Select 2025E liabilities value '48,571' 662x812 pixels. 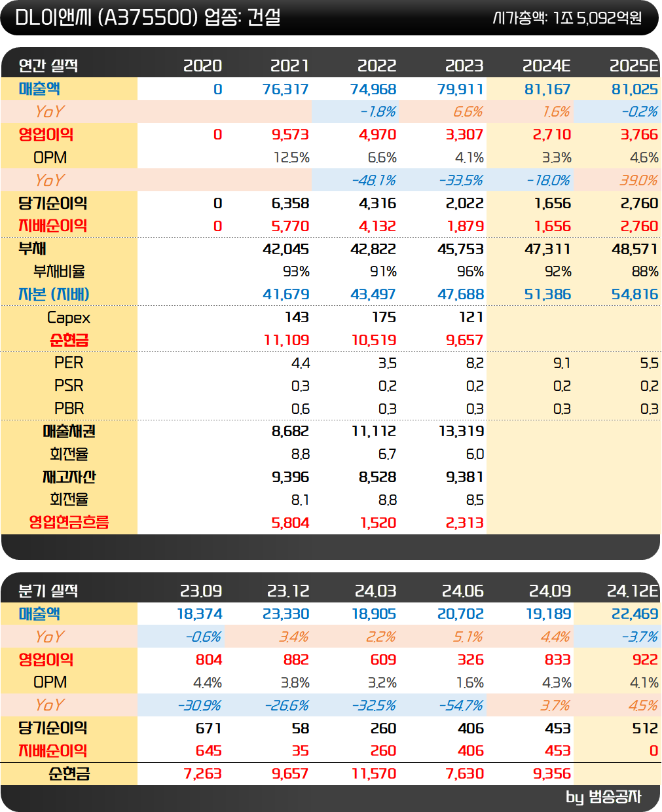point(635,249)
